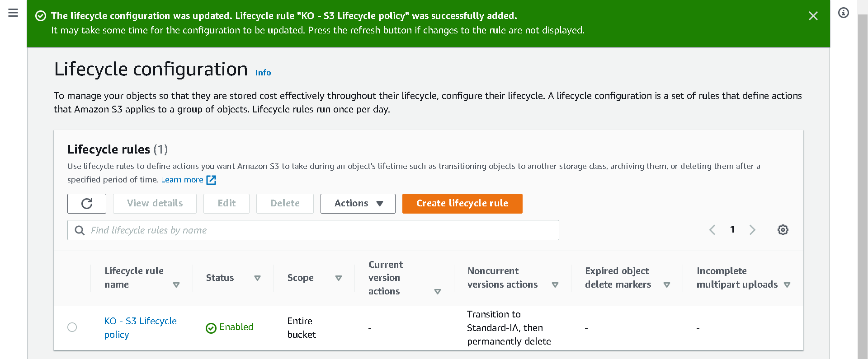Click the Learn more external link icon
Image resolution: width=868 pixels, height=359 pixels.
click(x=211, y=180)
